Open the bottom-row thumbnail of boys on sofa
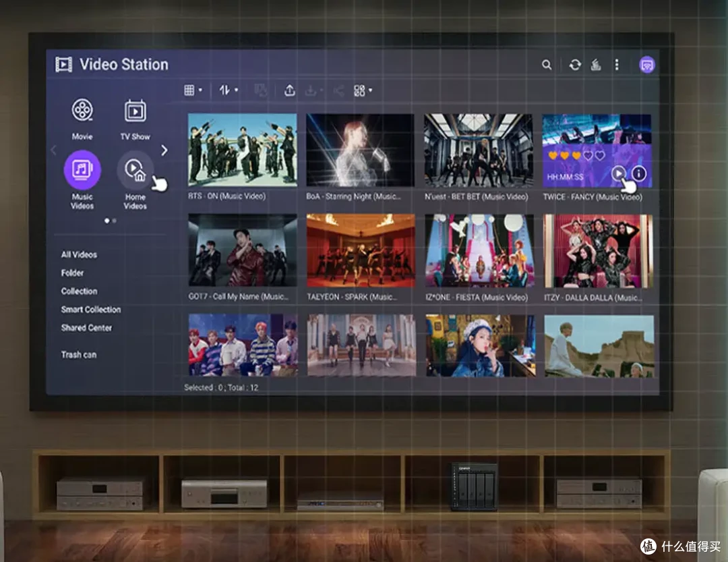Screen dimensions: 728x562 [243, 345]
